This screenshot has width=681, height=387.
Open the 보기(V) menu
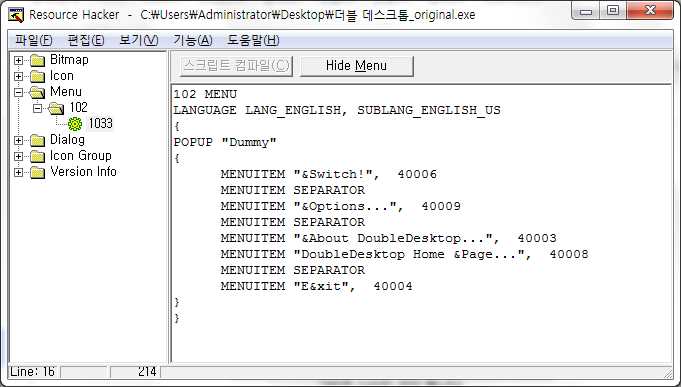139,40
